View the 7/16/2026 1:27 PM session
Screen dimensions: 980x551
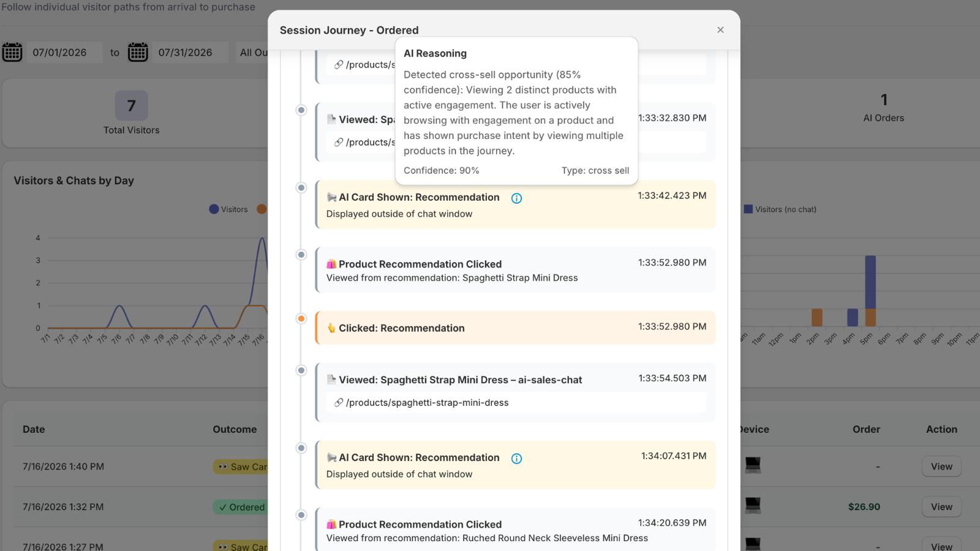tap(941, 545)
